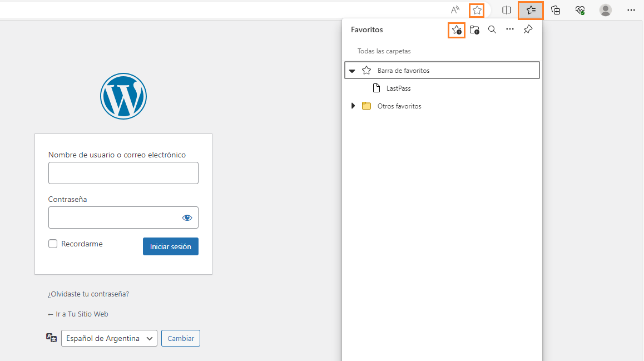This screenshot has width=644, height=361.
Task: Show password with eye icon
Action: (x=187, y=217)
